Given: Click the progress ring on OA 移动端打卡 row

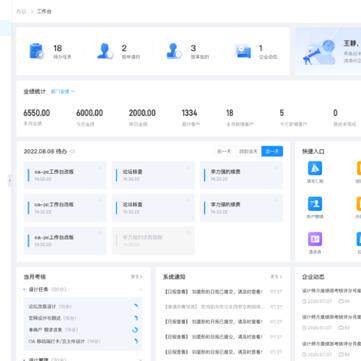Looking at the screenshot, I should (x=136, y=341).
